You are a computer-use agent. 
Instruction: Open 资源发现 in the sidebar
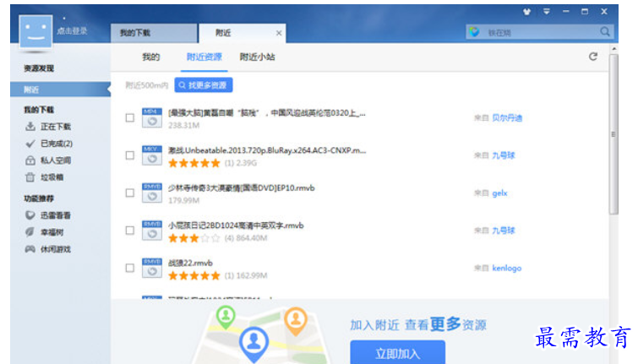[x=39, y=68]
